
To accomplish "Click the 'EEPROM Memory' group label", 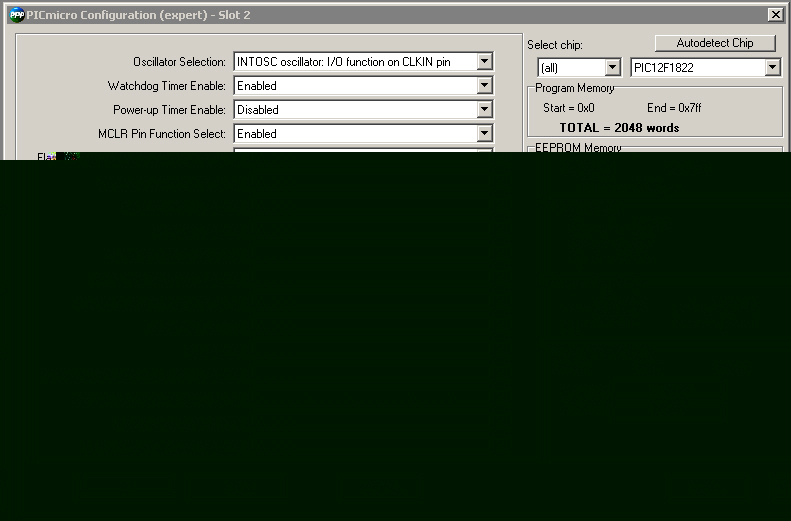I will click(578, 147).
